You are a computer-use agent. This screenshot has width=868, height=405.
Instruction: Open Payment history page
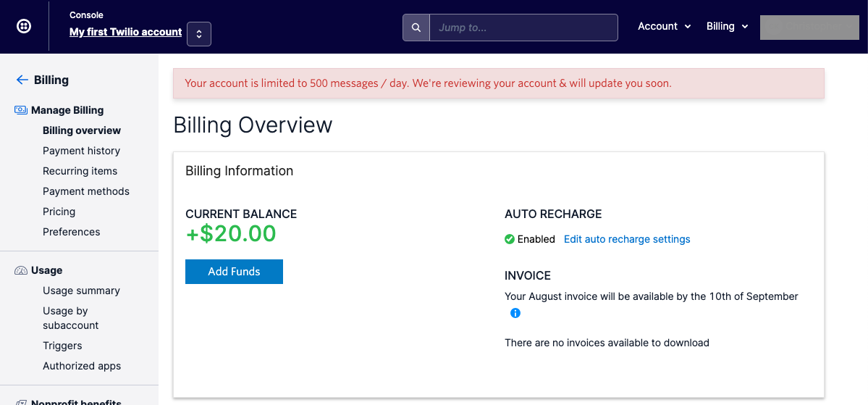81,151
